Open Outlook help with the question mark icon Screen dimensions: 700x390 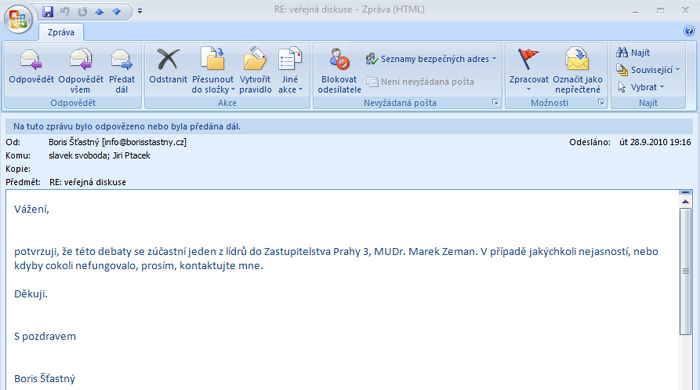(x=689, y=31)
